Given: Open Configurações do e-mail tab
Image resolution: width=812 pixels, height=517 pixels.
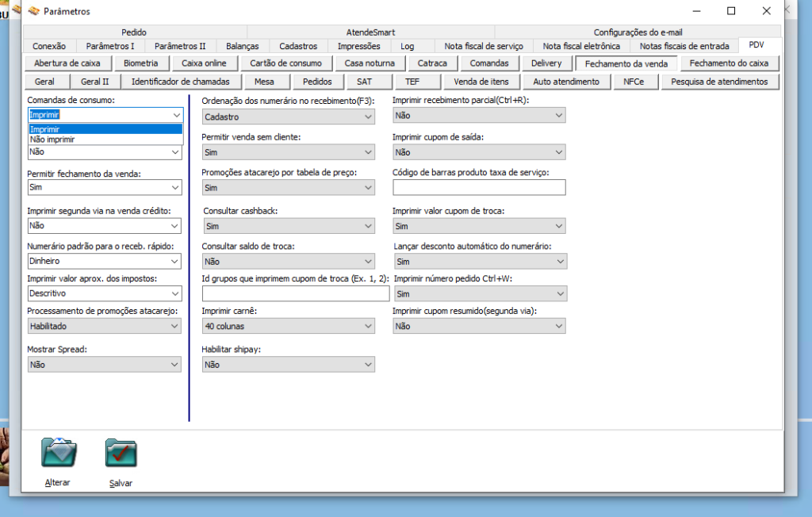Looking at the screenshot, I should 638,33.
